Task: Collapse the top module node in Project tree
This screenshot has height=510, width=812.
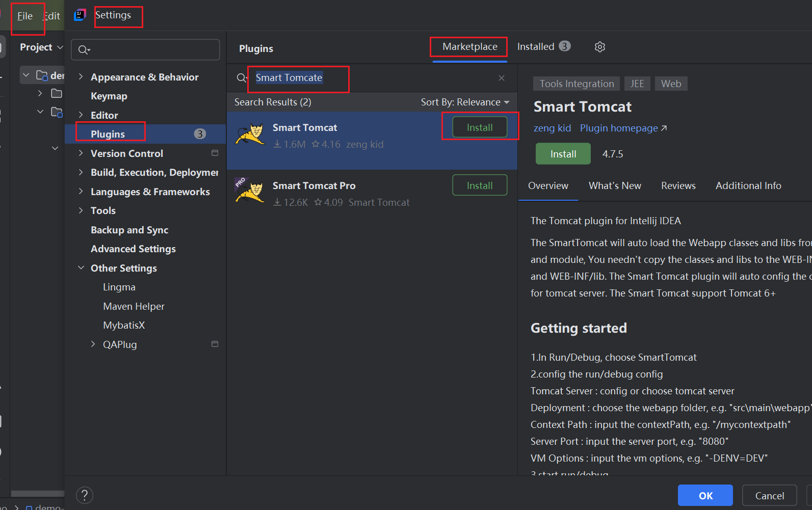Action: 26,75
